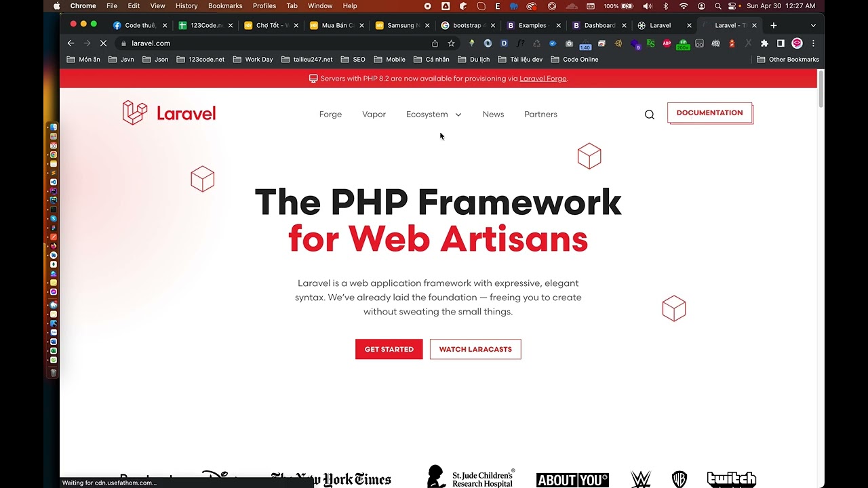Open the Chrome Extensions puzzle icon
The width and height of the screenshot is (868, 488).
pyautogui.click(x=764, y=43)
